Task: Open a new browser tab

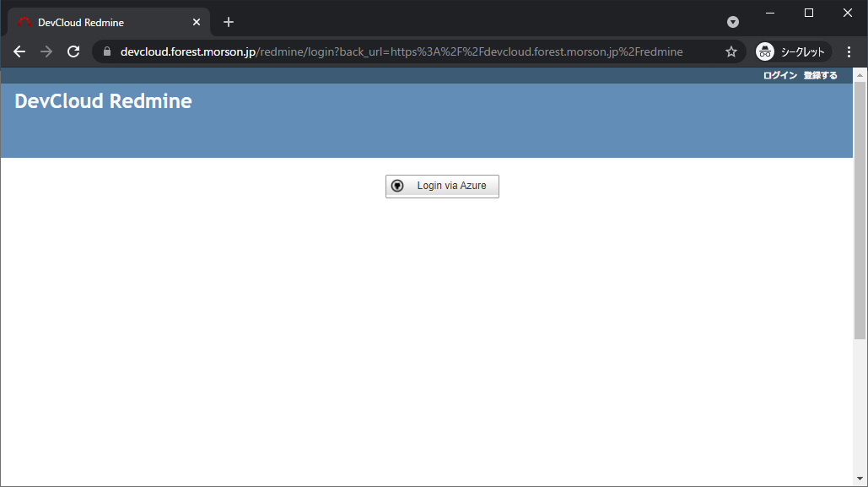Action: coord(229,22)
